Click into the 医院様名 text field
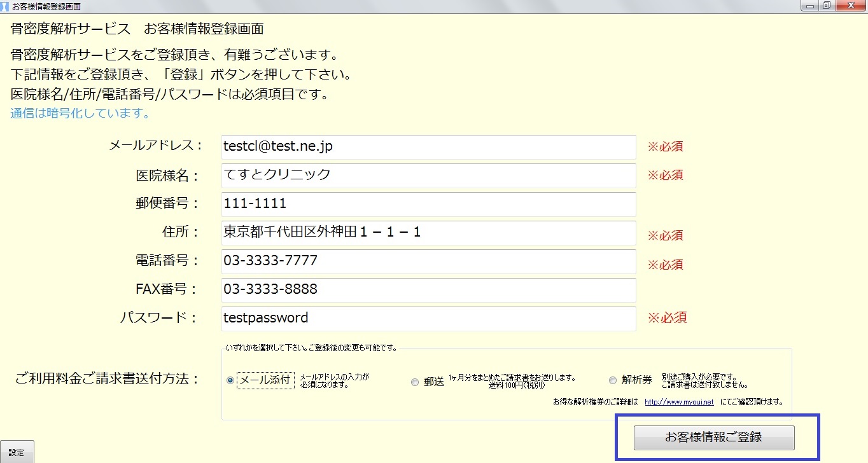The height and width of the screenshot is (463, 868). tap(428, 176)
